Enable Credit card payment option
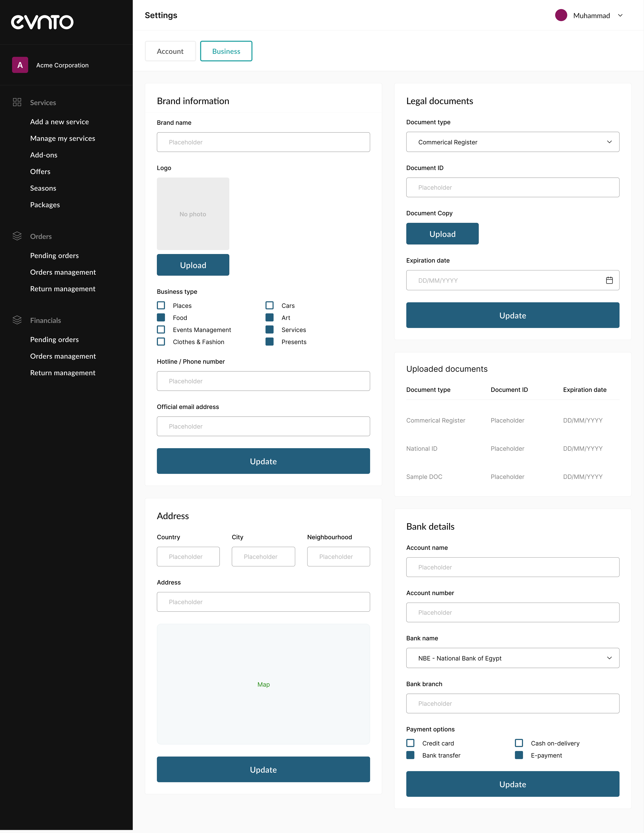This screenshot has height=833, width=644. (x=410, y=743)
